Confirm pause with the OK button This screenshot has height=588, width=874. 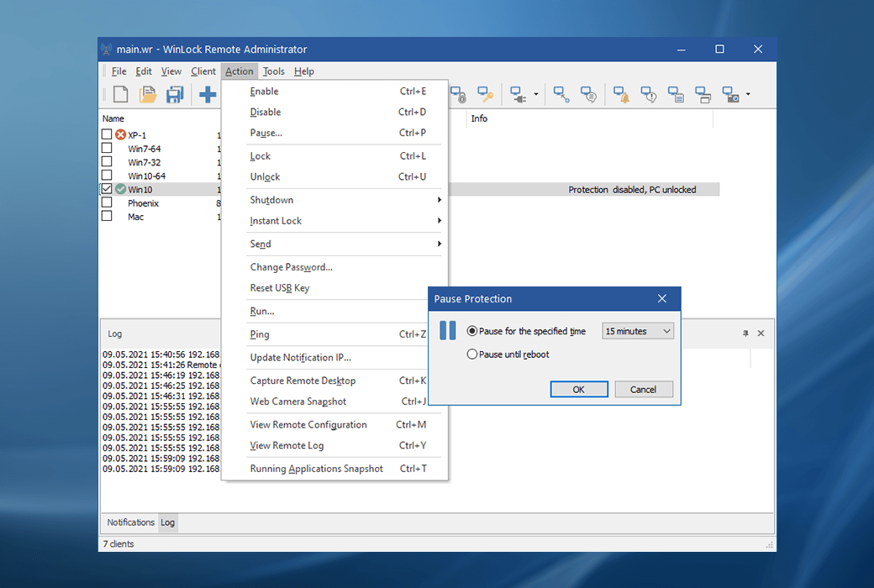578,390
